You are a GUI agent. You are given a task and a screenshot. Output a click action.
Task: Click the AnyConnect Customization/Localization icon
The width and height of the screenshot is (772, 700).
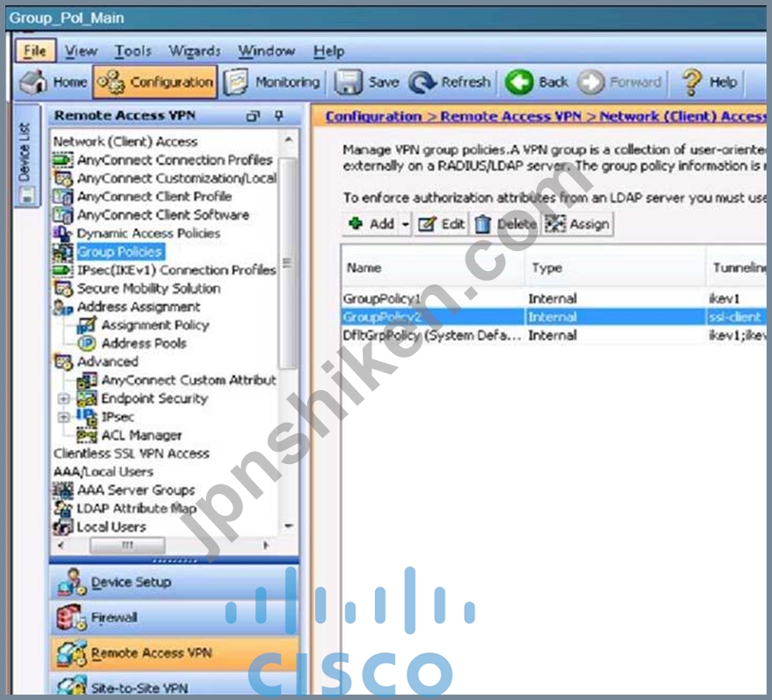coord(62,179)
